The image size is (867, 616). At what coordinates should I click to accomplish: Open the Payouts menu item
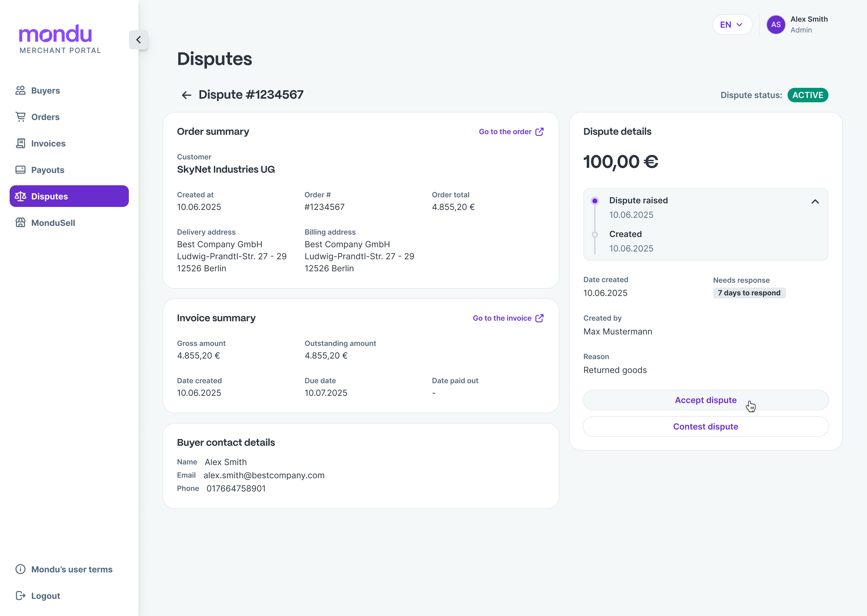(x=48, y=170)
